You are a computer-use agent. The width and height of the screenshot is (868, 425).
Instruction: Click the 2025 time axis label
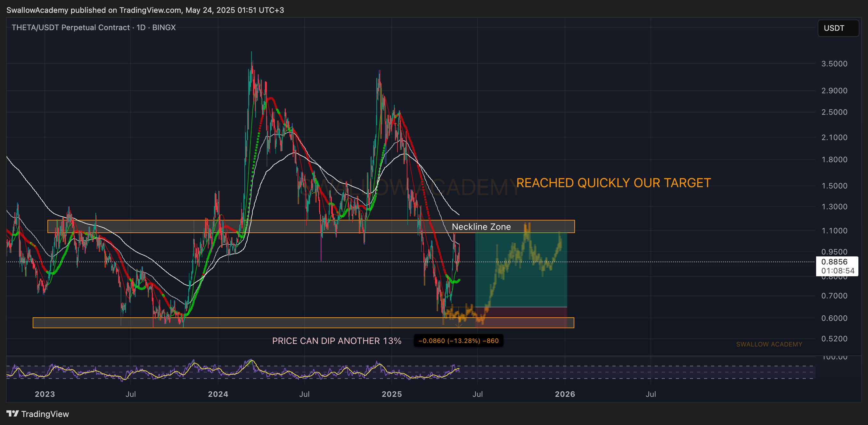(391, 394)
